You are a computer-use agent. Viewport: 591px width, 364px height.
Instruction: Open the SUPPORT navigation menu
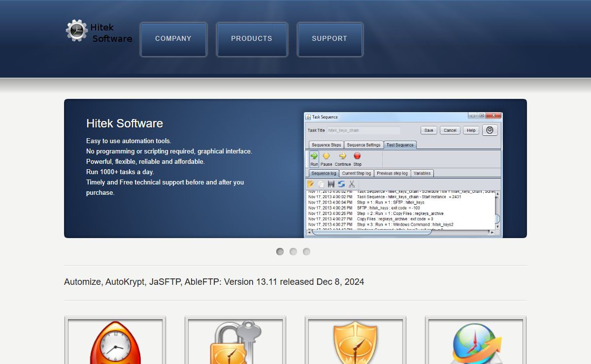click(x=329, y=39)
